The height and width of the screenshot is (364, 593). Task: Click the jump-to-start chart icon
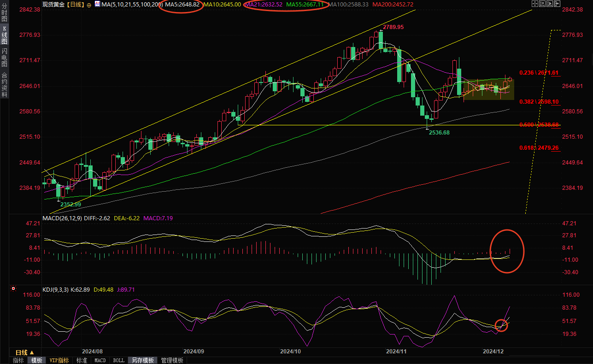click(x=543, y=4)
